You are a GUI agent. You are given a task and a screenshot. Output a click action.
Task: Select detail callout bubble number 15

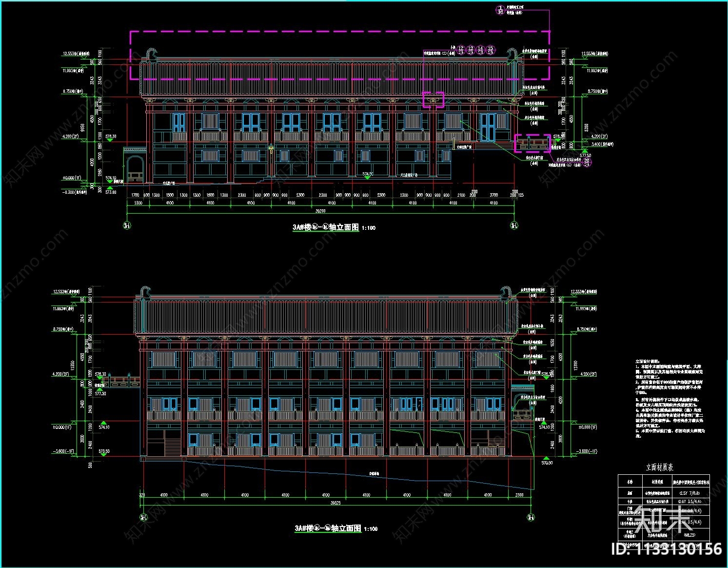click(x=491, y=50)
